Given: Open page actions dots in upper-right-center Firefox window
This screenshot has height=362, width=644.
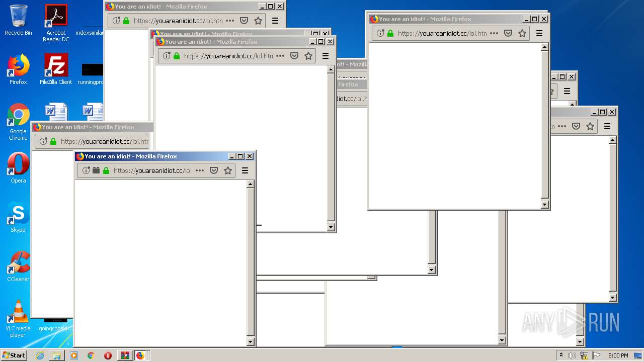Looking at the screenshot, I should coord(494,33).
